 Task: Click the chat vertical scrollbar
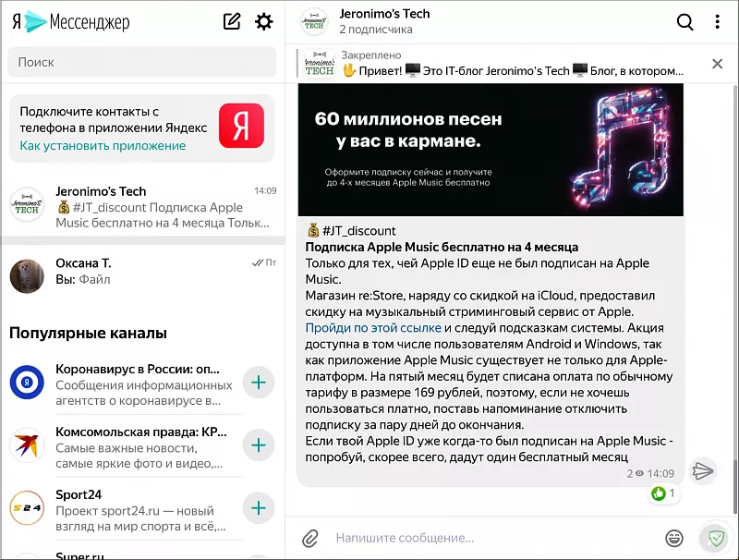click(734, 487)
